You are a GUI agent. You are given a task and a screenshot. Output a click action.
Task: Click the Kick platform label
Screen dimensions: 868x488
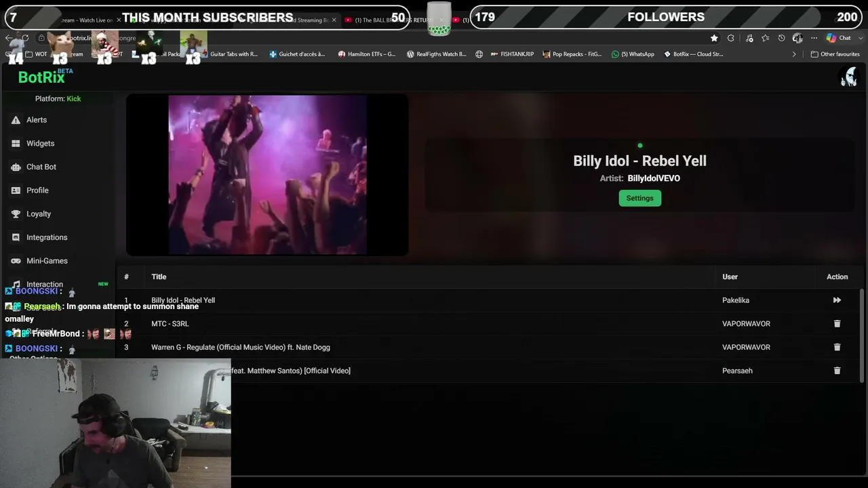pyautogui.click(x=73, y=99)
